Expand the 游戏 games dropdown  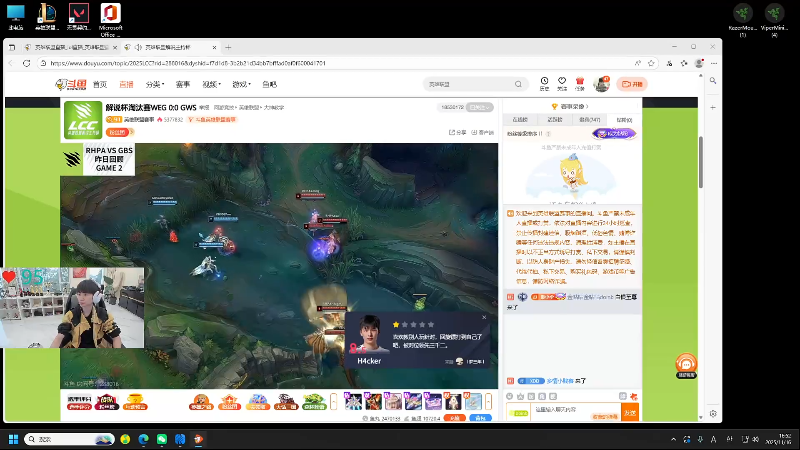(241, 84)
